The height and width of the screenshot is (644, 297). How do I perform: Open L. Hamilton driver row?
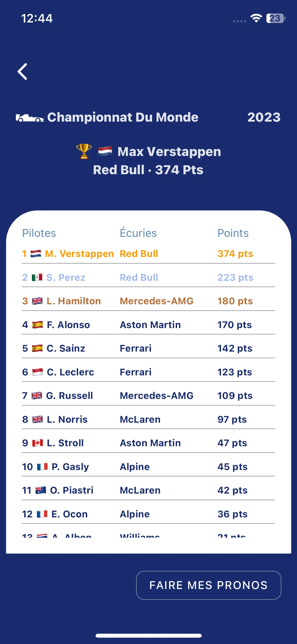point(149,301)
